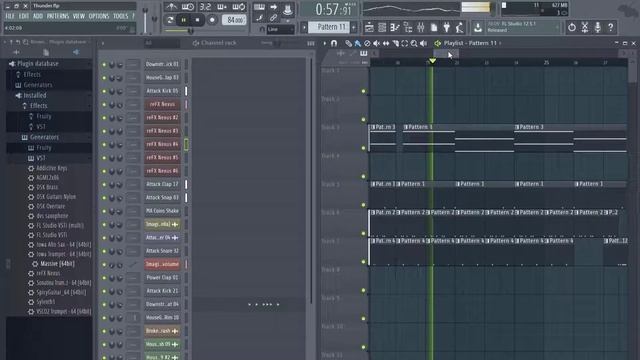
Task: Open the playlist view icon
Action: point(369,27)
